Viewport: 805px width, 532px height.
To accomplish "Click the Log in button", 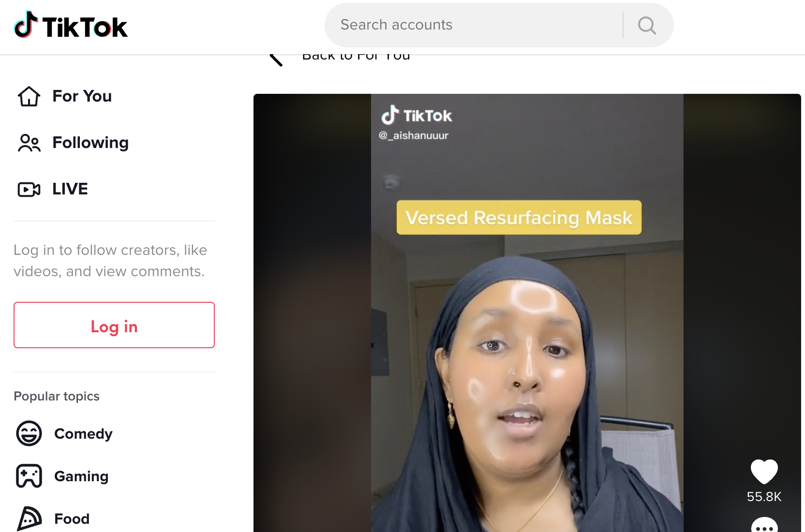I will pyautogui.click(x=114, y=325).
